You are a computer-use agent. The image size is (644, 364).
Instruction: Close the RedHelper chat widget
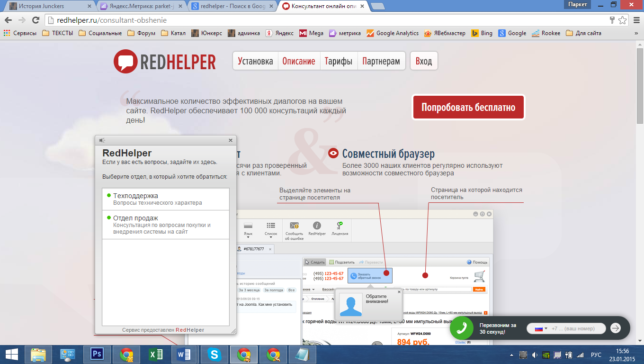pos(231,140)
